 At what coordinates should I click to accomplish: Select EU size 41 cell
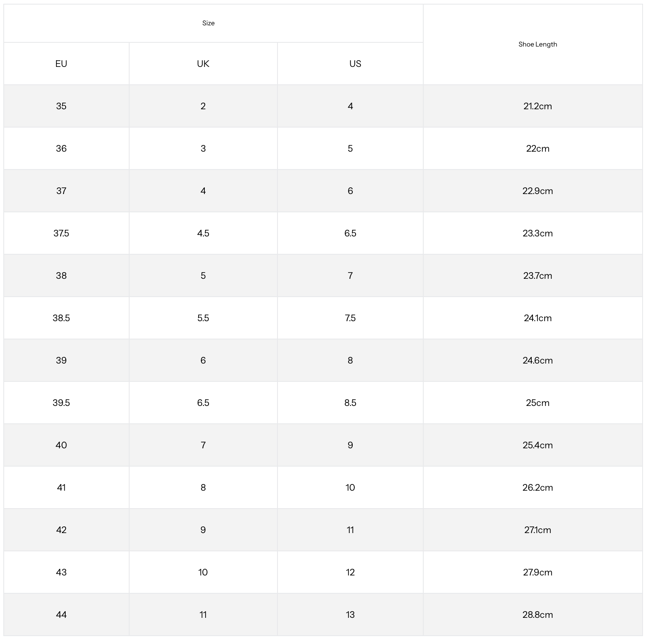tap(61, 488)
